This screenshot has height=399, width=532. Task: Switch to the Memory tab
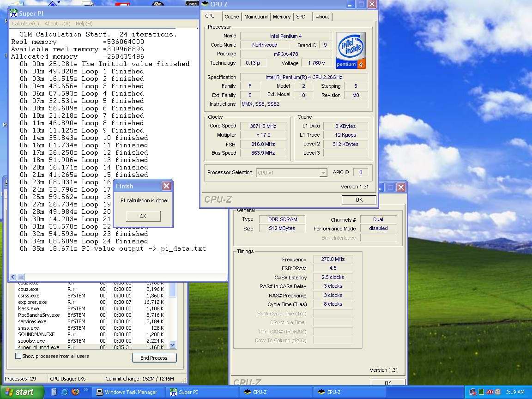pos(282,17)
